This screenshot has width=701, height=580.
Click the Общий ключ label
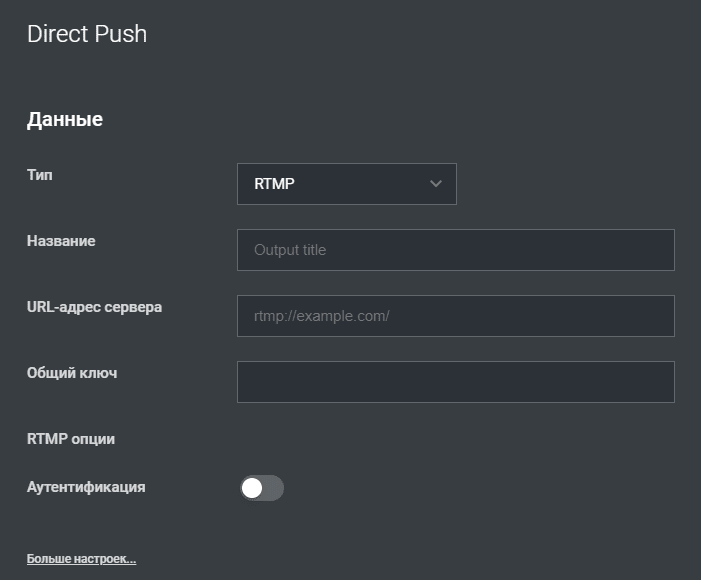coord(72,373)
